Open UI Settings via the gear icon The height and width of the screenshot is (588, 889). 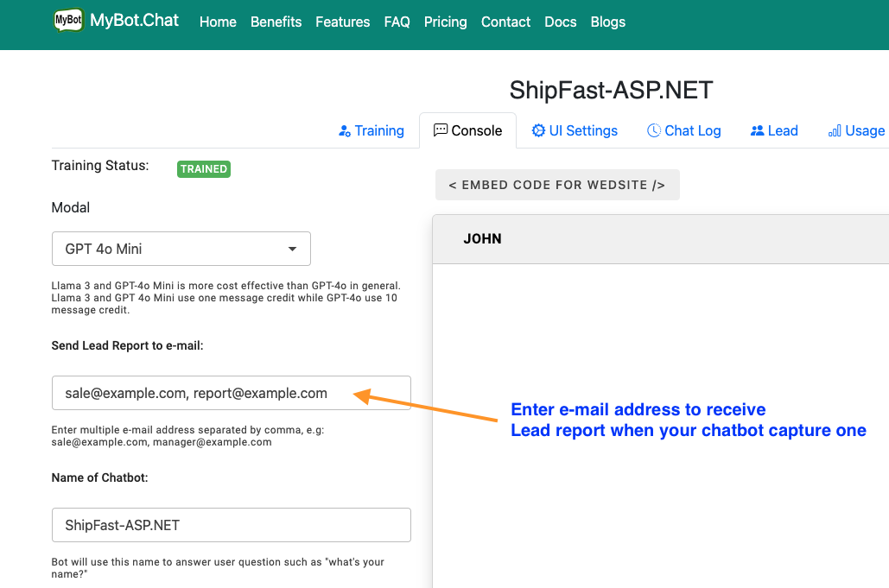537,130
